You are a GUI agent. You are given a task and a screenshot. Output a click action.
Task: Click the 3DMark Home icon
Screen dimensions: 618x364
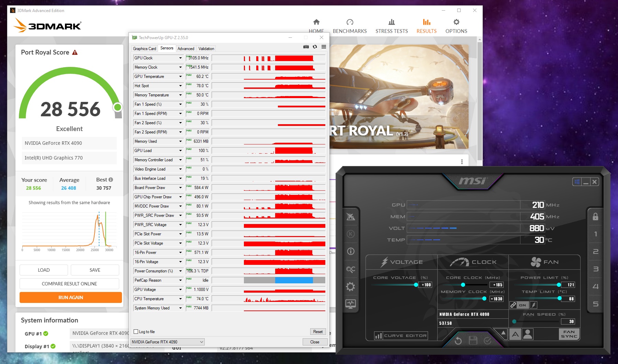316,22
